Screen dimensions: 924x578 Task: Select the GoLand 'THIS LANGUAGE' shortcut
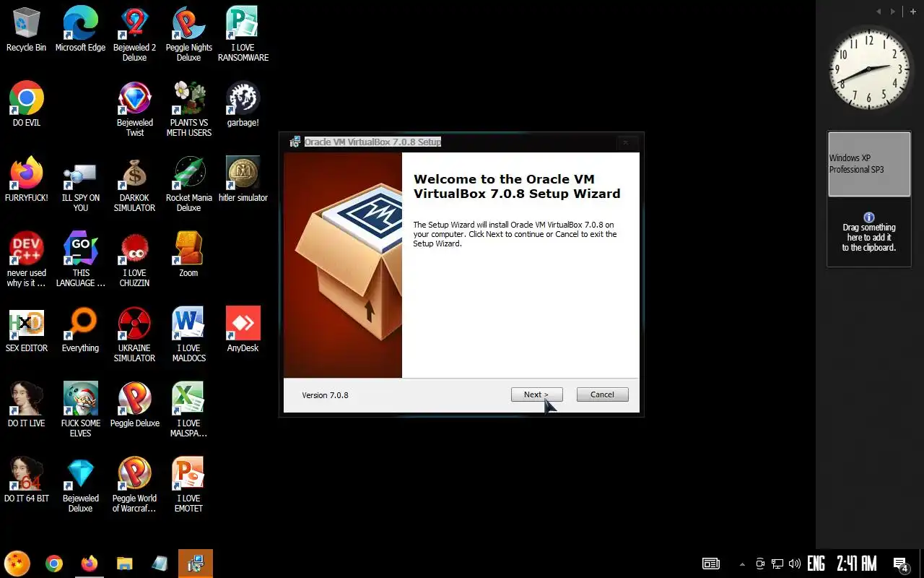tap(80, 259)
